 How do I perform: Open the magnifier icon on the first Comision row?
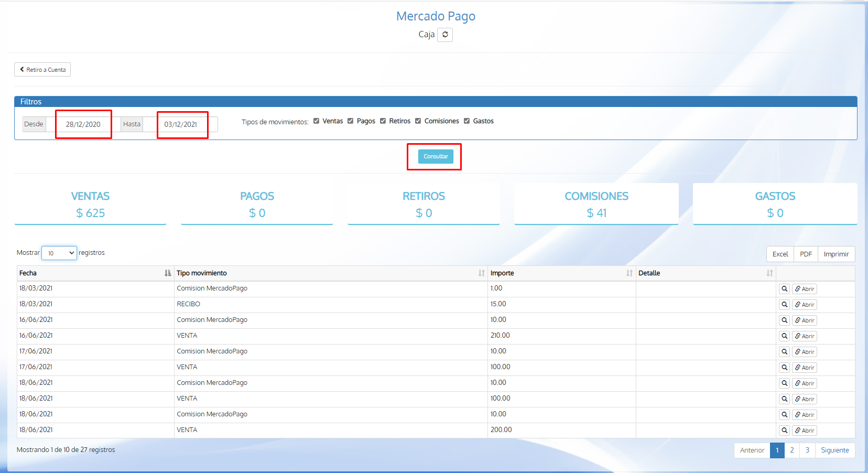point(784,288)
